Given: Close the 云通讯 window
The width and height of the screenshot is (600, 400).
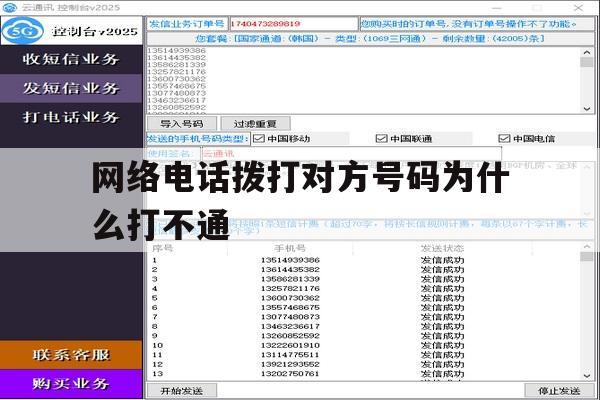Looking at the screenshot, I should (578, 7).
